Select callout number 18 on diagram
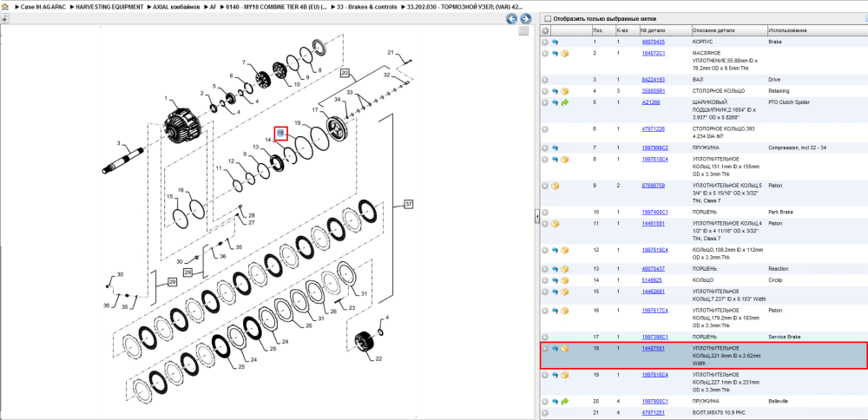Screen dimensions: 868x420 click(x=280, y=133)
